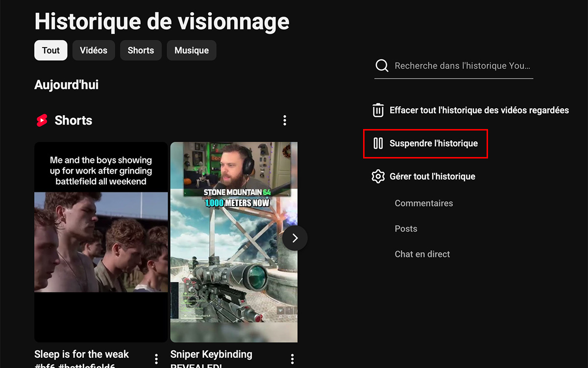Open options for Sleep is for the weak short
Image resolution: width=588 pixels, height=368 pixels.
click(156, 359)
